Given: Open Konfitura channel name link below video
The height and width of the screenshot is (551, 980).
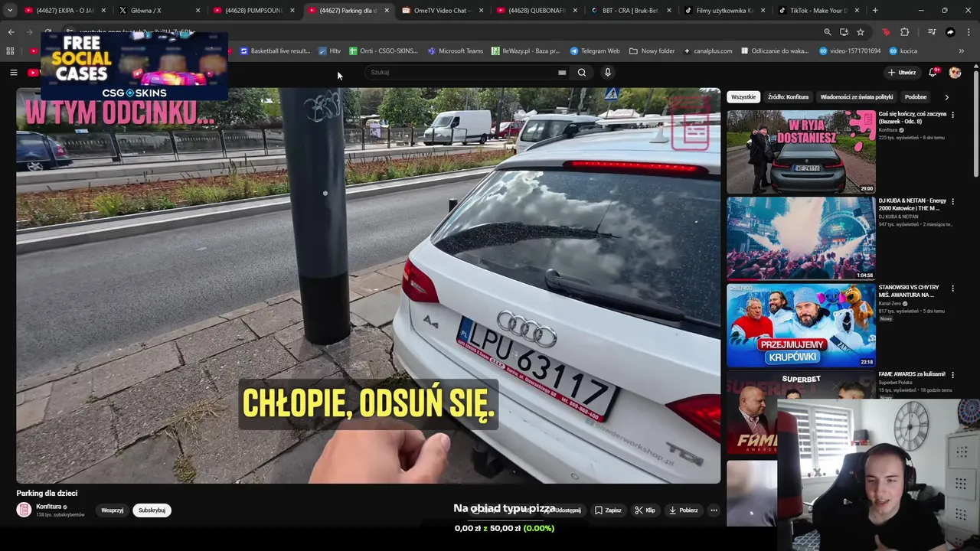Looking at the screenshot, I should (48, 507).
